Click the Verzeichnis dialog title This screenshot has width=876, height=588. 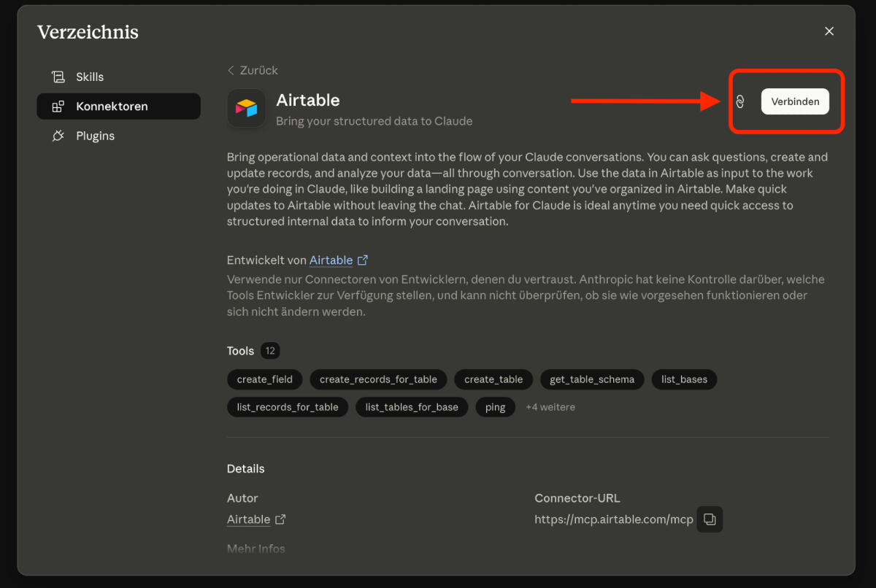point(88,32)
